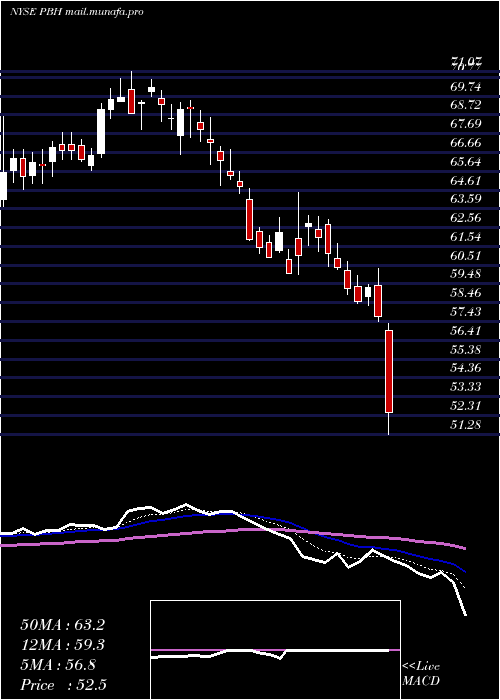This screenshot has height=700, width=500.
Task: Click the 66.66 price axis label
Action: tap(466, 143)
